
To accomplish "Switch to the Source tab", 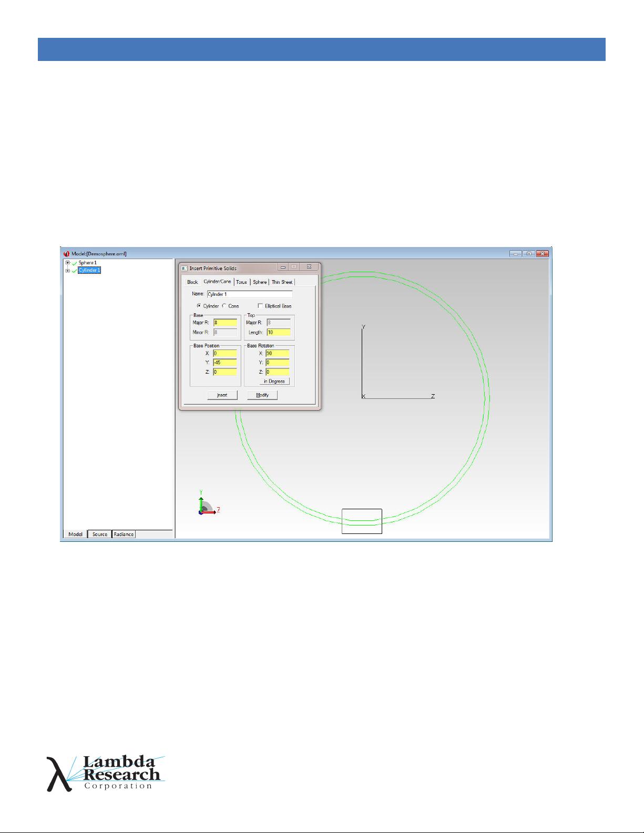I will coord(100,534).
